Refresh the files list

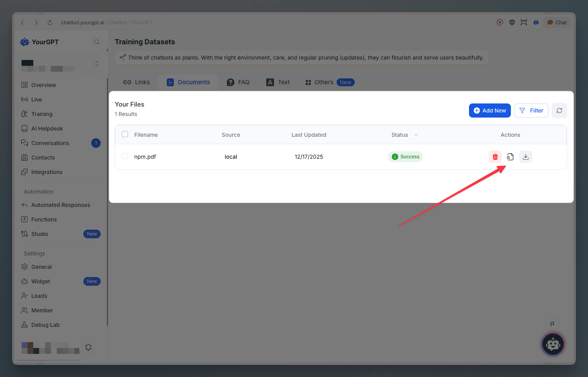(559, 111)
